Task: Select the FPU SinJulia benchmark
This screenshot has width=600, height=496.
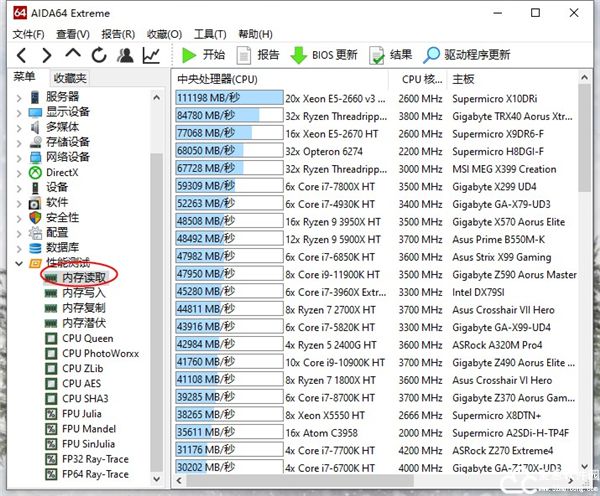Action: tap(88, 444)
